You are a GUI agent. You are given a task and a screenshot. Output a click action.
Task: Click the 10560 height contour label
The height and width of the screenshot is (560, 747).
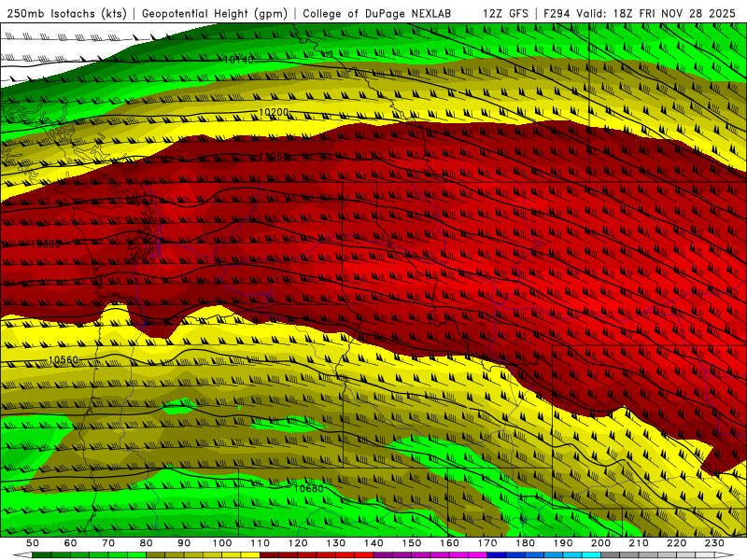click(x=63, y=360)
